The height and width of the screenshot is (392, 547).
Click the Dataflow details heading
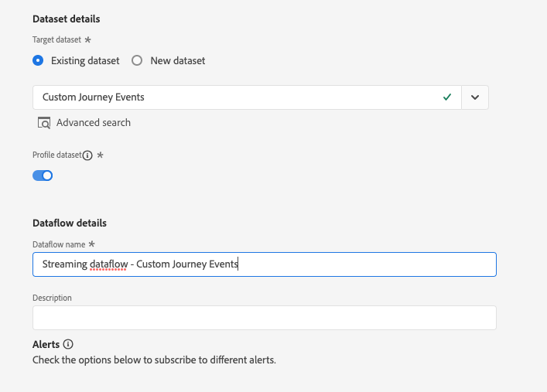pyautogui.click(x=70, y=223)
